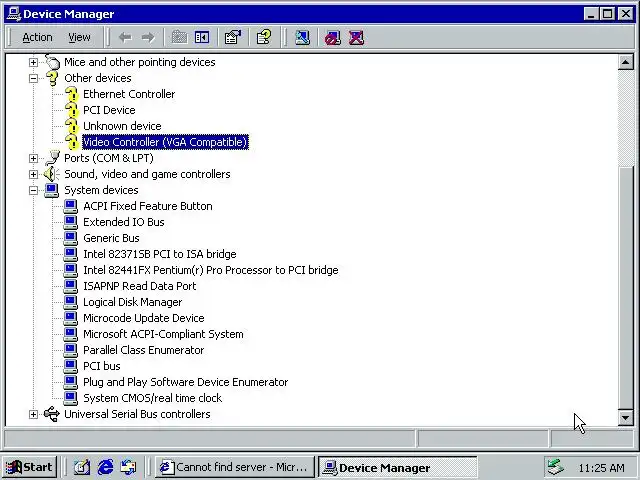This screenshot has width=640, height=480.
Task: Expand Ports (COM & LPT) node
Action: click(x=33, y=158)
